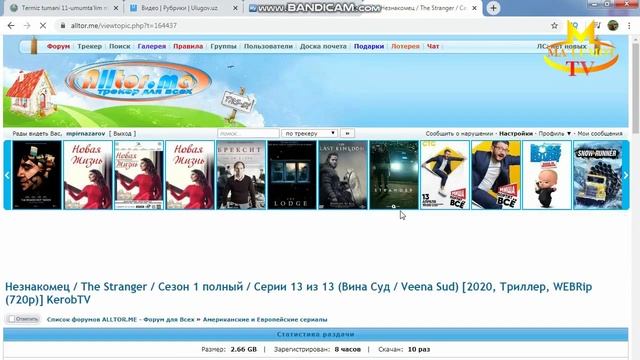
Task: Open the Поиск menu link
Action: (x=120, y=46)
